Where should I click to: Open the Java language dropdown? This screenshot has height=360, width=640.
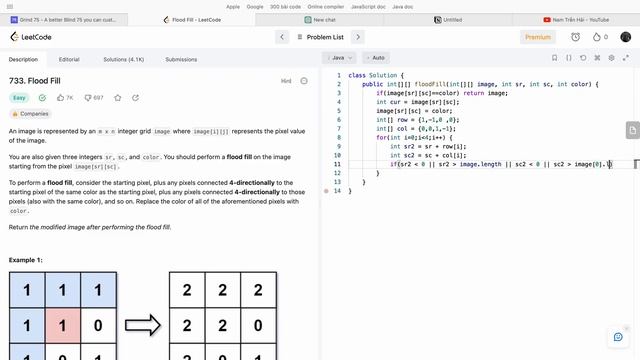pos(339,58)
